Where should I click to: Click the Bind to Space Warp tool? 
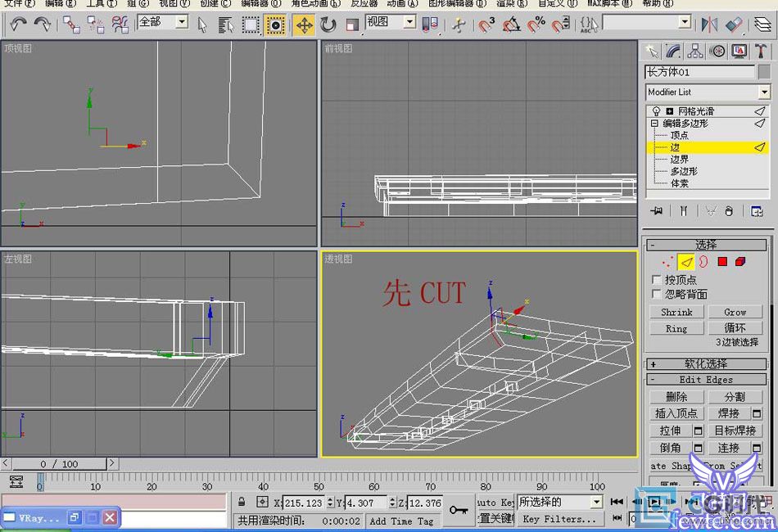(120, 25)
